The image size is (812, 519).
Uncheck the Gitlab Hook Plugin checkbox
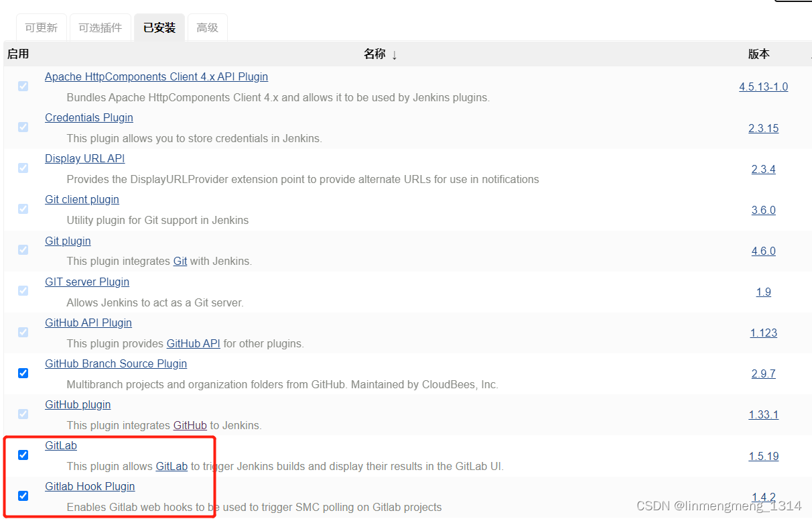point(23,496)
